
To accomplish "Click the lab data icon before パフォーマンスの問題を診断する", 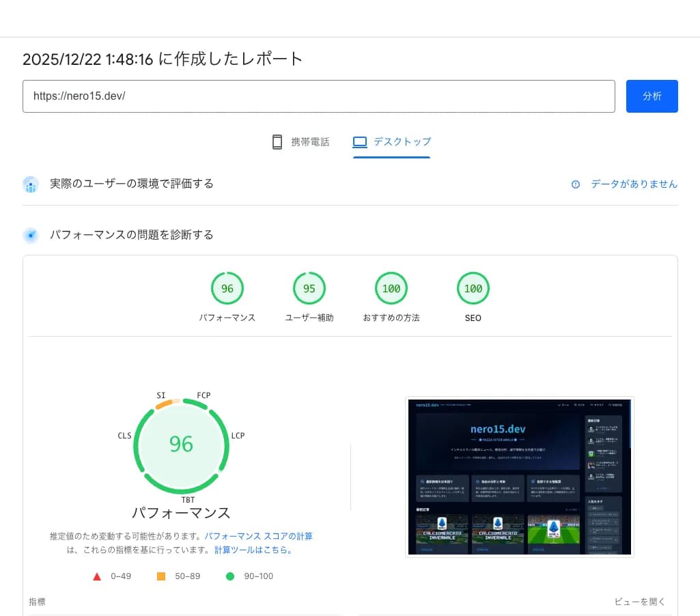I will (31, 234).
